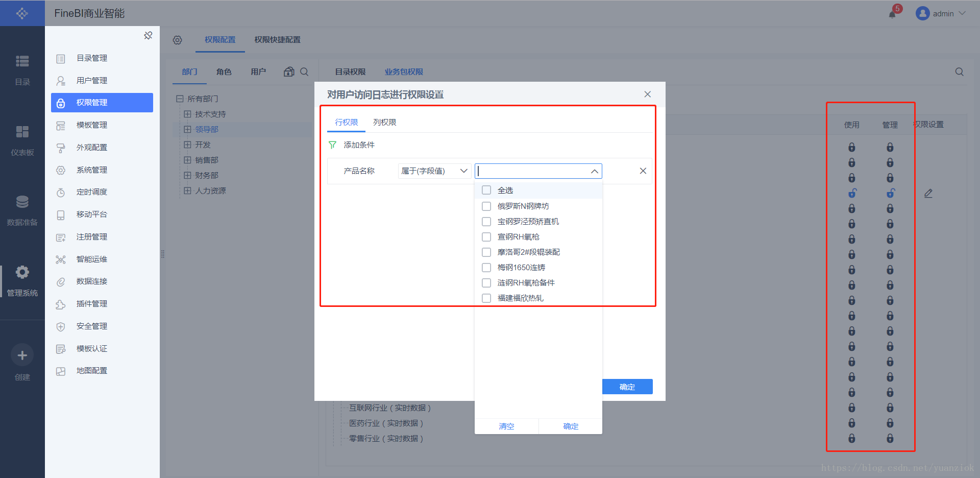Close the 权限设置 dialog
Image resolution: width=980 pixels, height=478 pixels.
647,94
